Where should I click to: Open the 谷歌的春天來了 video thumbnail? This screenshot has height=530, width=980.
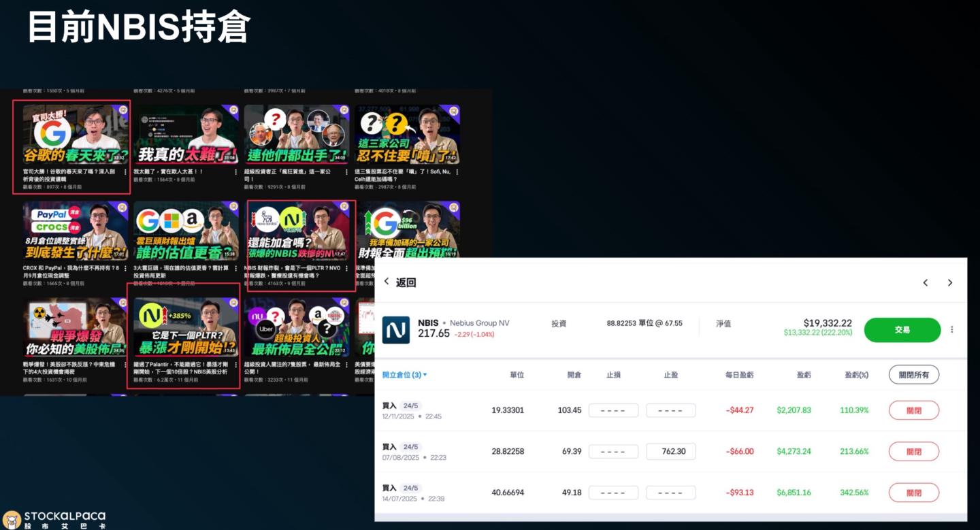(x=75, y=134)
